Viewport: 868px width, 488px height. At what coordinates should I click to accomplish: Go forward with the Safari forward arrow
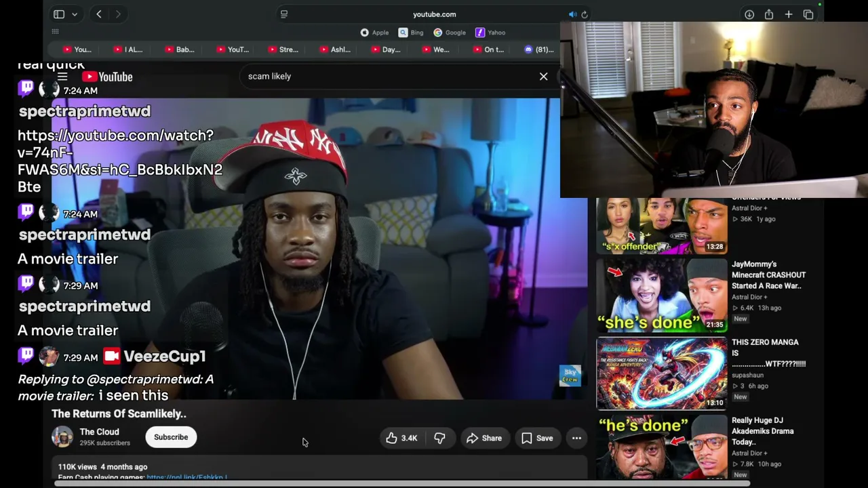tap(118, 14)
